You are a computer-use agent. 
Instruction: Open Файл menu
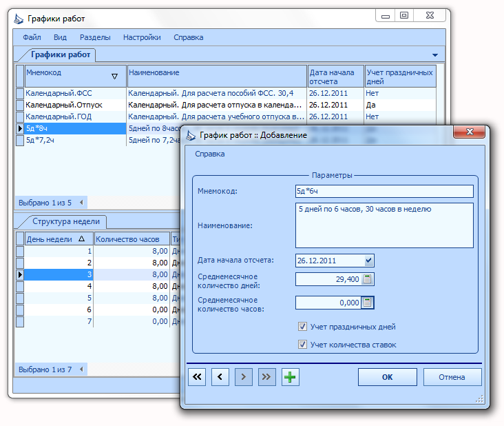pyautogui.click(x=32, y=37)
